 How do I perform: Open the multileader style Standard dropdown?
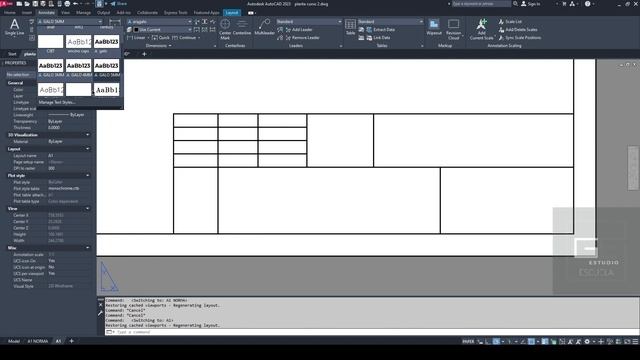click(x=309, y=21)
